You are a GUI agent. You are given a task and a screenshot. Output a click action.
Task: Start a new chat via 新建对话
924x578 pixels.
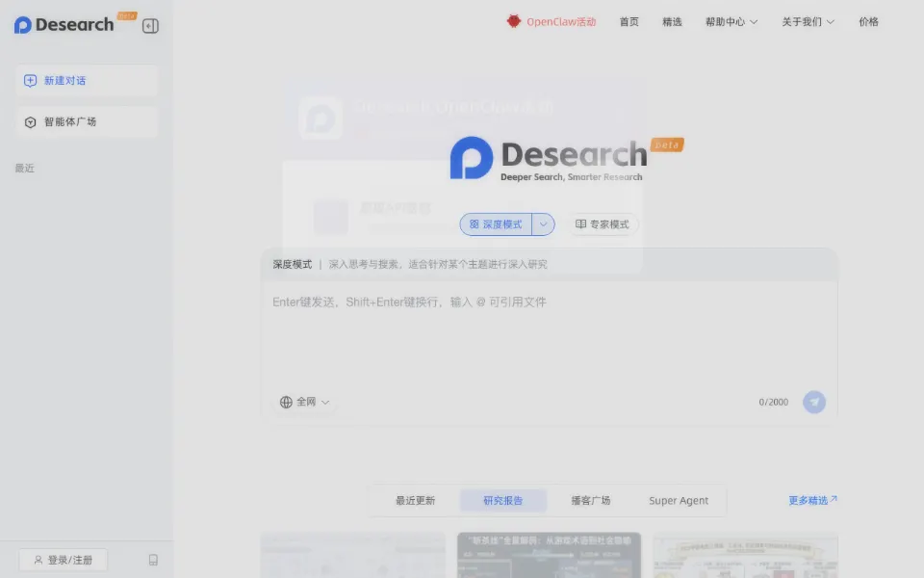click(x=87, y=81)
